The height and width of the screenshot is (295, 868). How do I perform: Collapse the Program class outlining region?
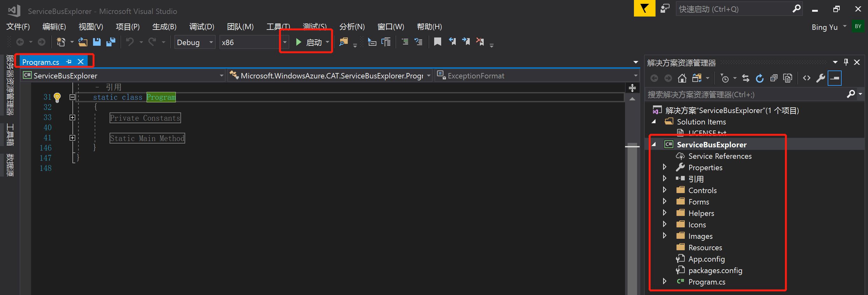[x=72, y=97]
